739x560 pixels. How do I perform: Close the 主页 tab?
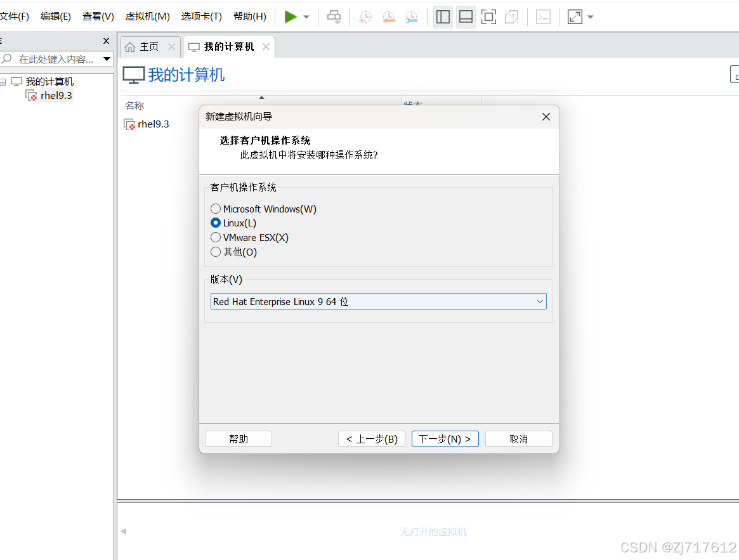pyautogui.click(x=171, y=47)
